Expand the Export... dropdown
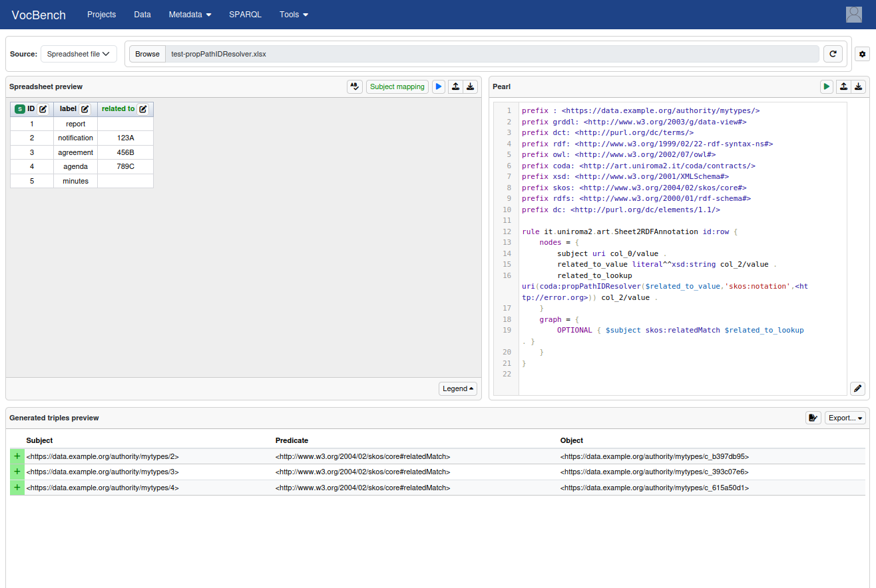Screen dimensions: 876x588 point(845,418)
